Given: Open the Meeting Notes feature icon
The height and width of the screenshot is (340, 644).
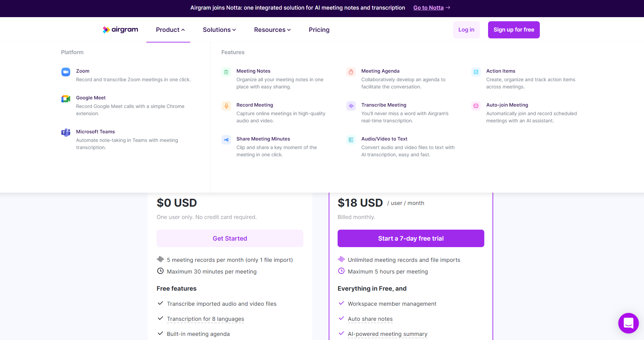Looking at the screenshot, I should coord(226,72).
